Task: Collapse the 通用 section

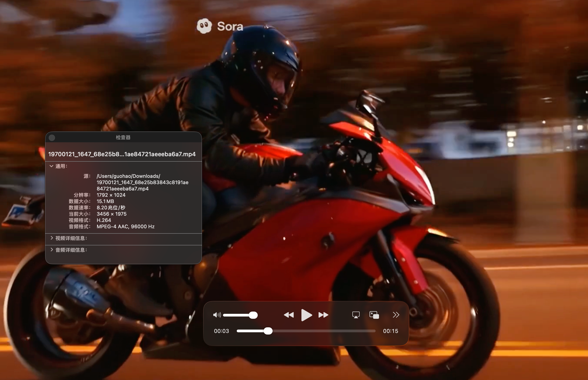Action: point(51,166)
